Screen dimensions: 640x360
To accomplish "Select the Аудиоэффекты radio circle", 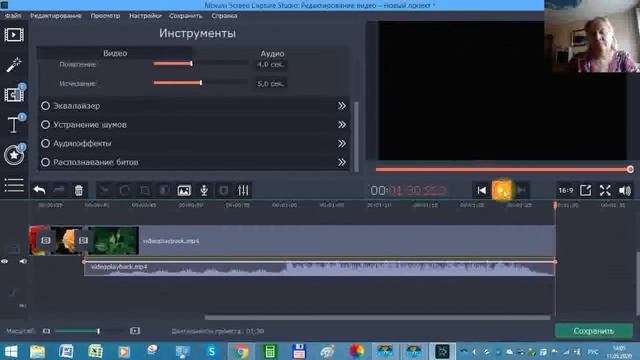I will [45, 143].
